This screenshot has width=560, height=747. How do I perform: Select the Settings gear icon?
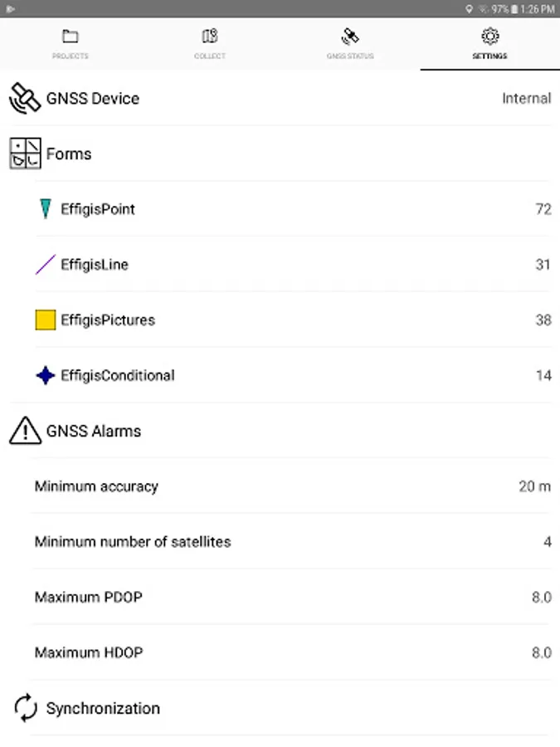[x=490, y=37]
